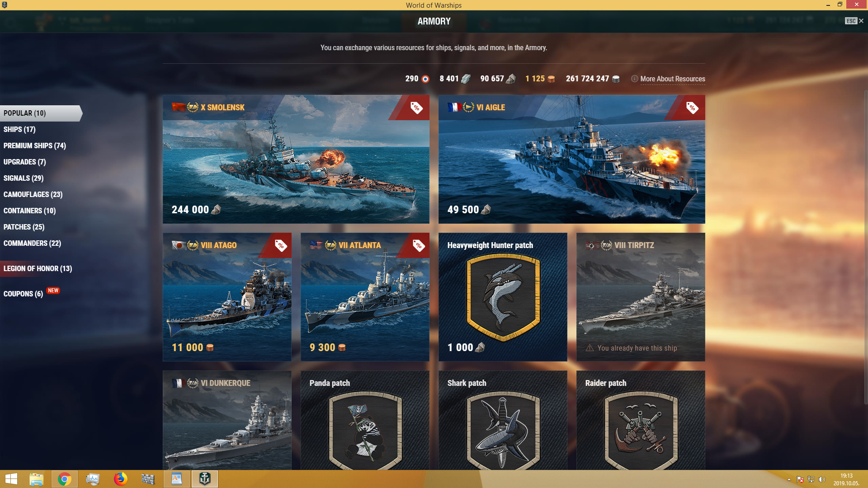The width and height of the screenshot is (868, 488).
Task: Click the doubloons currency icon in resources bar
Action: [551, 79]
